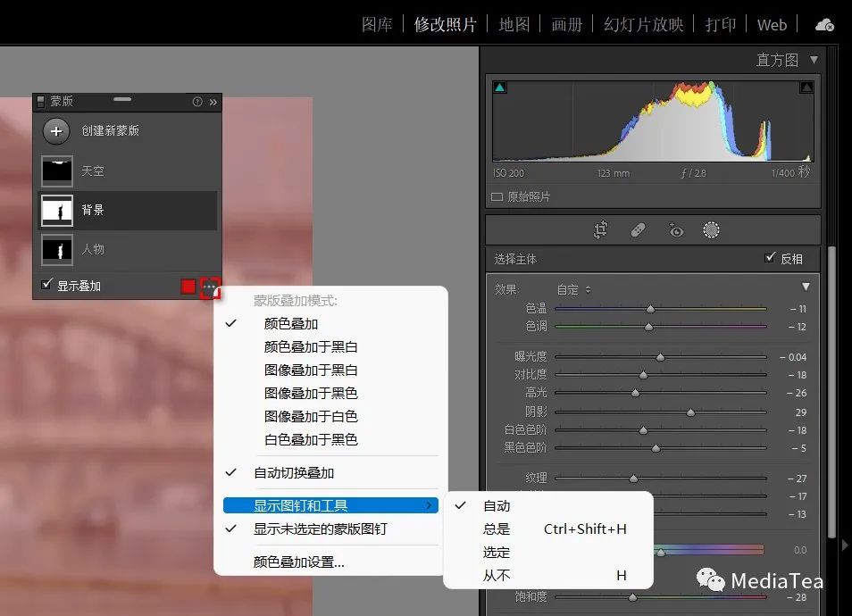Click the 高光 slider handle

[x=635, y=393]
